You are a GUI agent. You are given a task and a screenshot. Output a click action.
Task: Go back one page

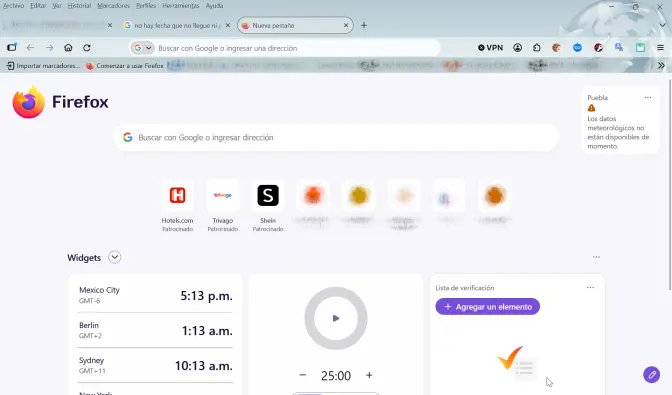click(30, 48)
